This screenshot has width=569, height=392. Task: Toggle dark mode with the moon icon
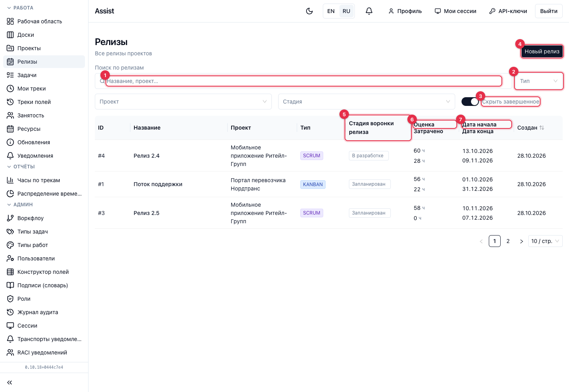(x=309, y=11)
